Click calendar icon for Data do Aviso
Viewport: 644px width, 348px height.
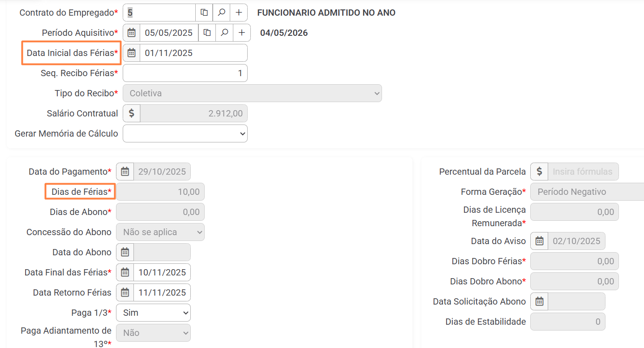(539, 241)
